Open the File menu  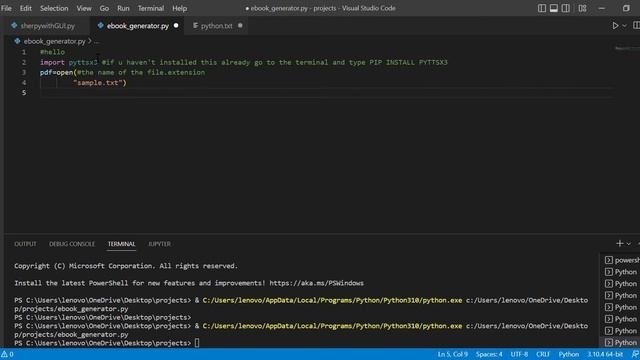click(6, 8)
